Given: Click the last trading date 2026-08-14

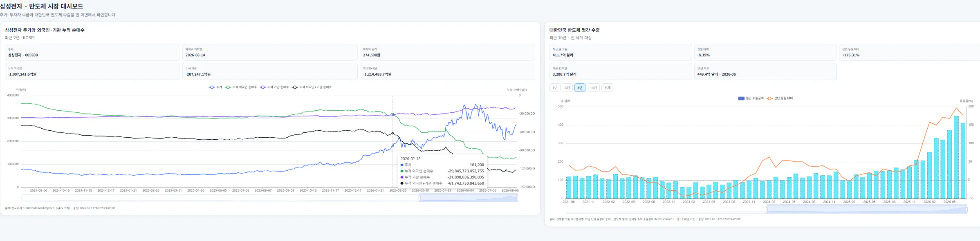Looking at the screenshot, I should [195, 55].
